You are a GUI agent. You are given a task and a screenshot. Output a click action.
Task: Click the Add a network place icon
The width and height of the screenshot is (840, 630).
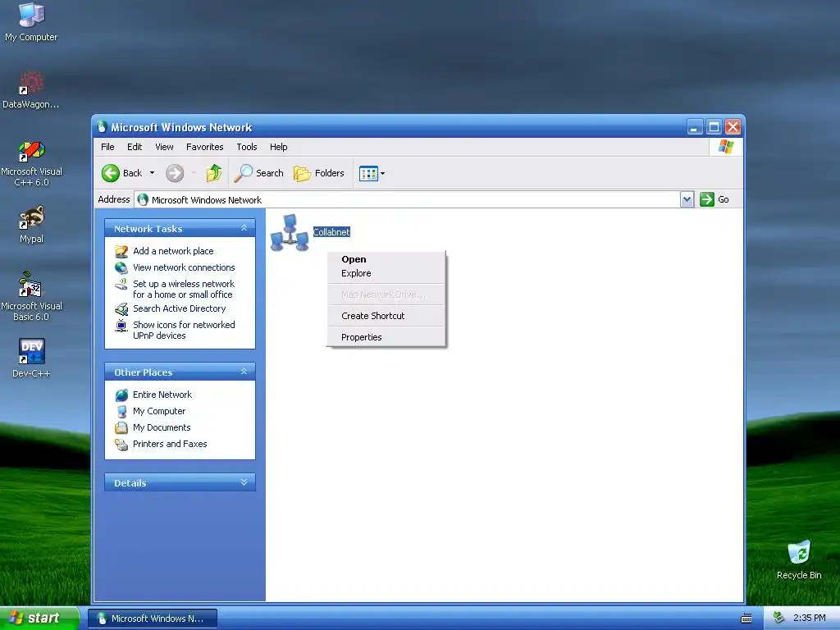[121, 251]
